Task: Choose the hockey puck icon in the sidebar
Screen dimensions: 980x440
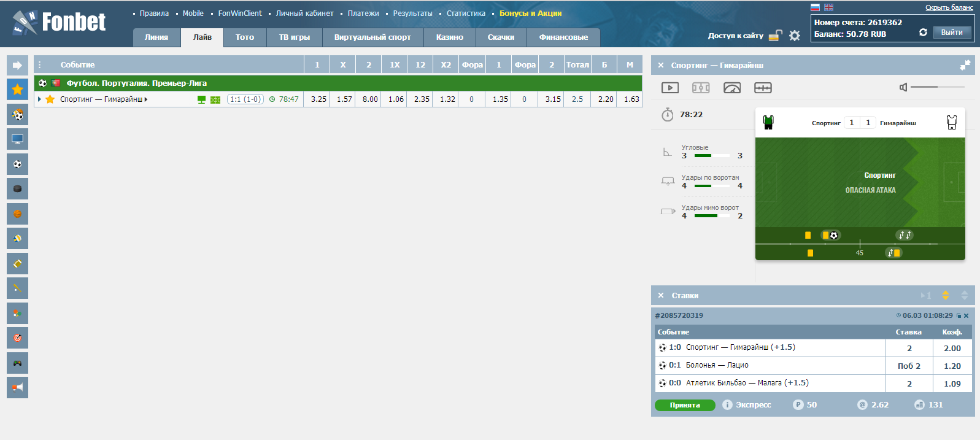Action: point(17,189)
